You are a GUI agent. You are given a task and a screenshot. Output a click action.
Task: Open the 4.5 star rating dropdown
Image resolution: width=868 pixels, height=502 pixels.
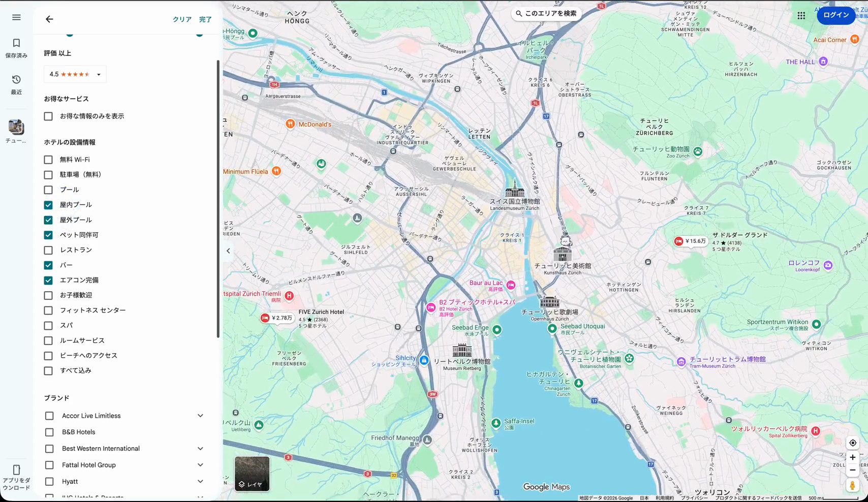[75, 74]
